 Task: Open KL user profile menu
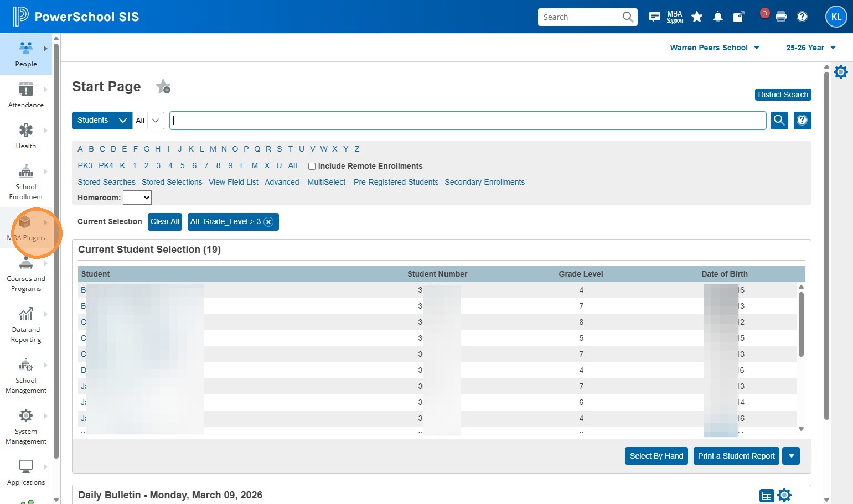click(x=836, y=17)
